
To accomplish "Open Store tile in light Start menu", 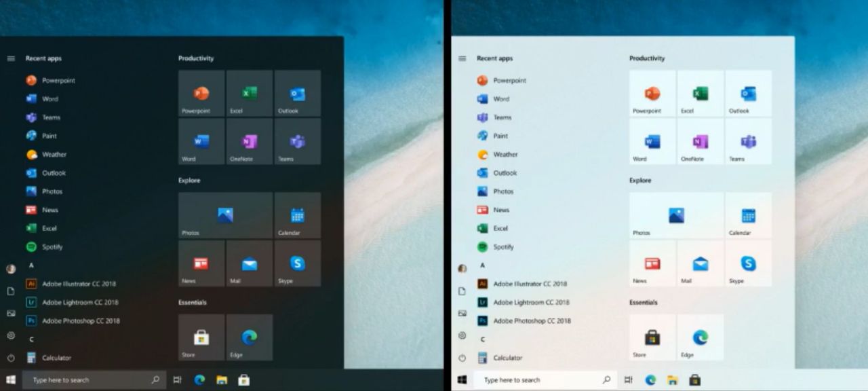I will pyautogui.click(x=652, y=337).
